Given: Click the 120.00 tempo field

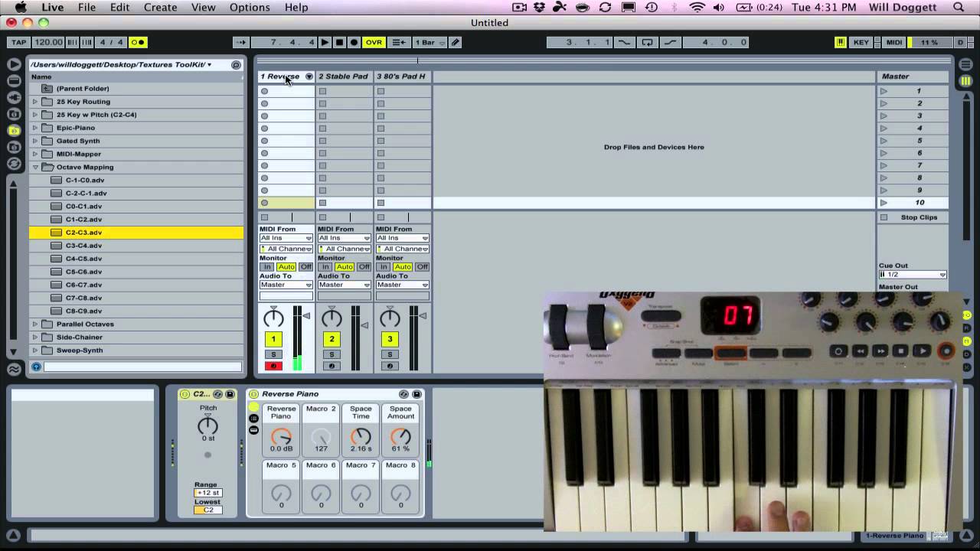Looking at the screenshot, I should [49, 42].
